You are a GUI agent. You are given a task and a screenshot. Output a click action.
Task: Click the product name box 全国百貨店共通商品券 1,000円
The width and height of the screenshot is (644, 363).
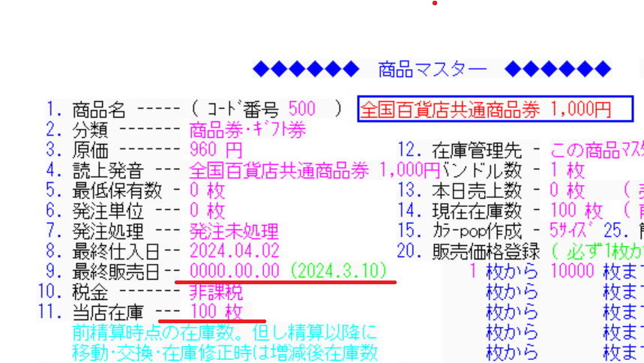(x=495, y=109)
